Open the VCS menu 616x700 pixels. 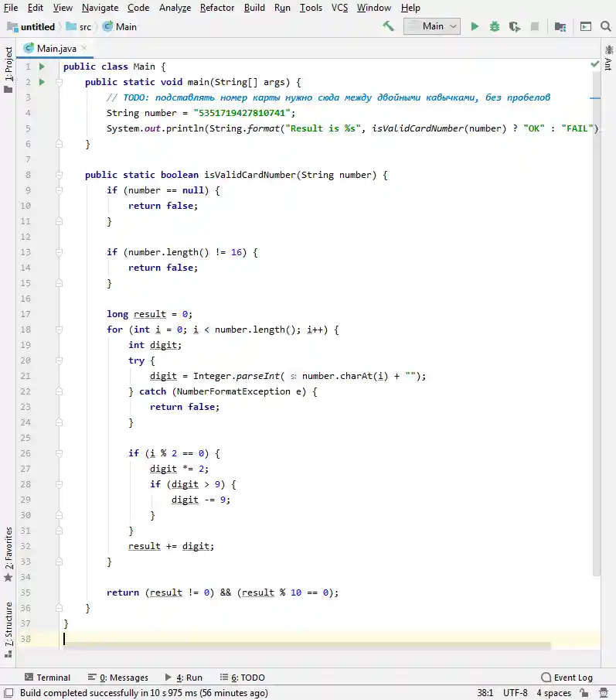pyautogui.click(x=339, y=8)
